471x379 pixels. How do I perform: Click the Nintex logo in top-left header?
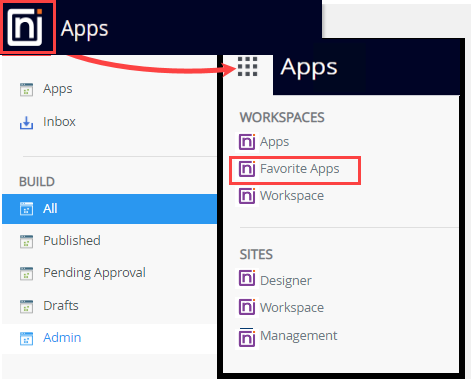tap(25, 27)
